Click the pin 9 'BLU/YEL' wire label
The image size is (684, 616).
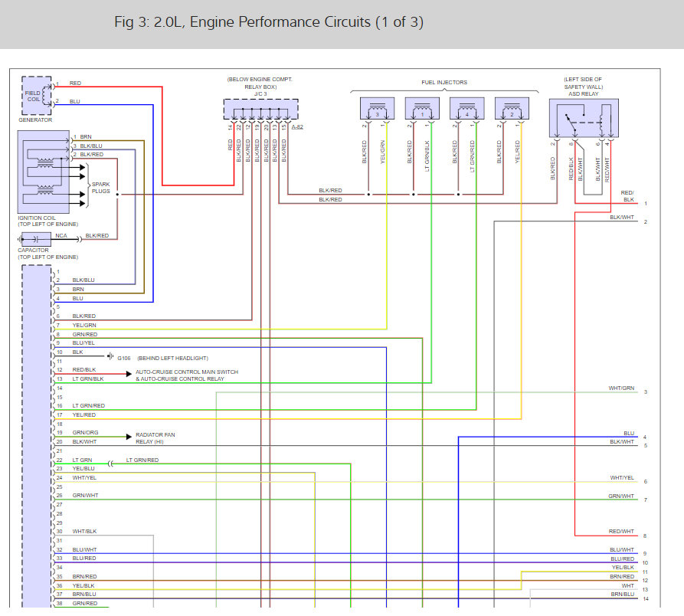pyautogui.click(x=83, y=343)
